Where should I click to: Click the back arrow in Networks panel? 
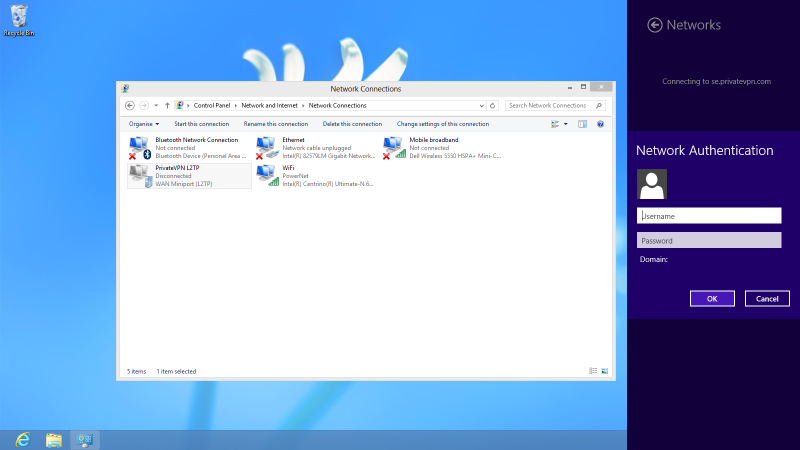tap(655, 25)
